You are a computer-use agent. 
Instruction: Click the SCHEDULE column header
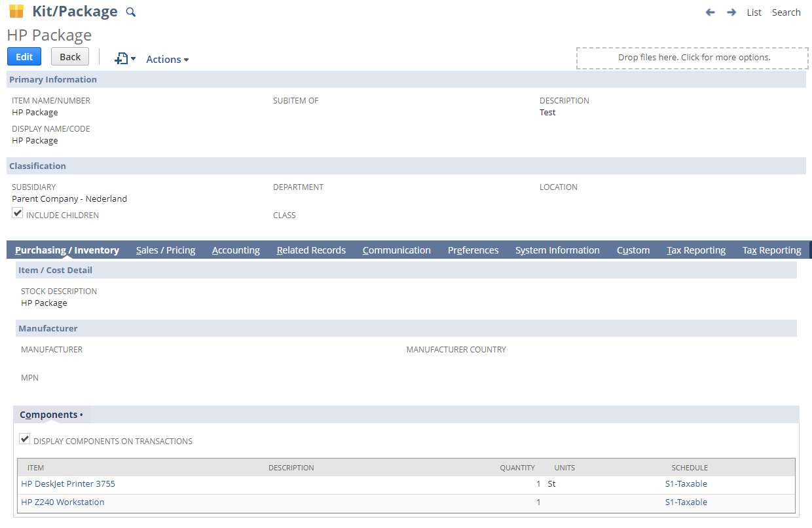[x=690, y=468]
